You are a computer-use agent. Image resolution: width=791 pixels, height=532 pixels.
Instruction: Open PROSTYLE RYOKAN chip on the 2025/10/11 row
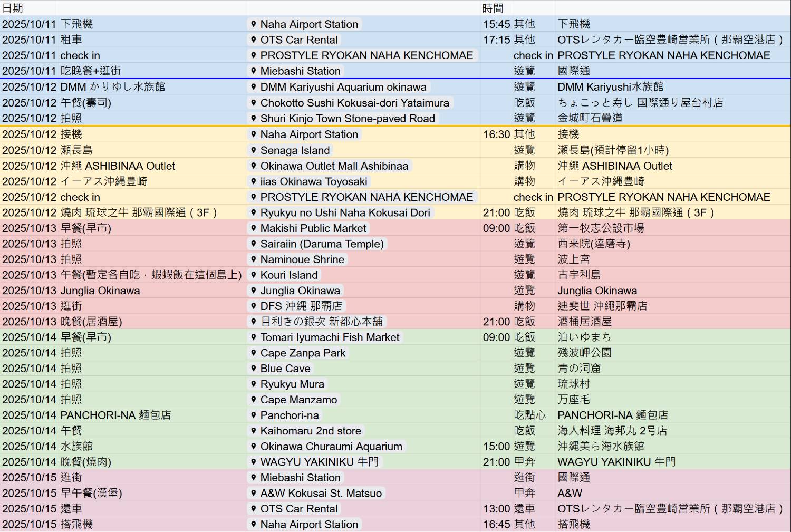362,55
